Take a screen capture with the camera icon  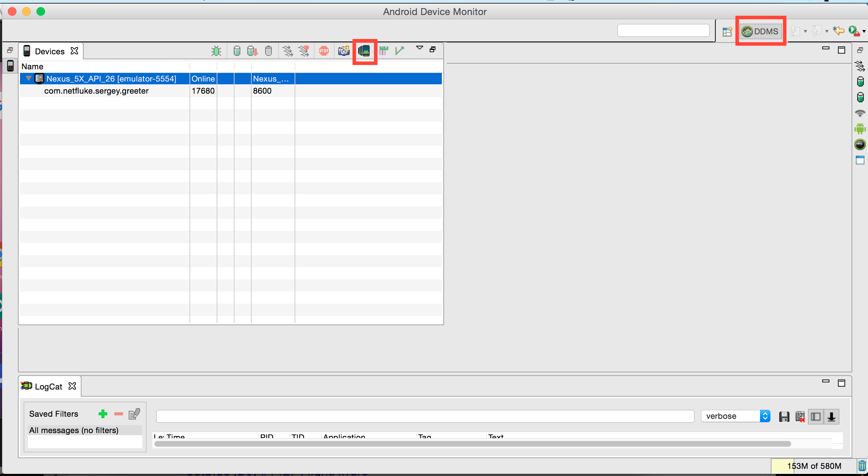(344, 51)
